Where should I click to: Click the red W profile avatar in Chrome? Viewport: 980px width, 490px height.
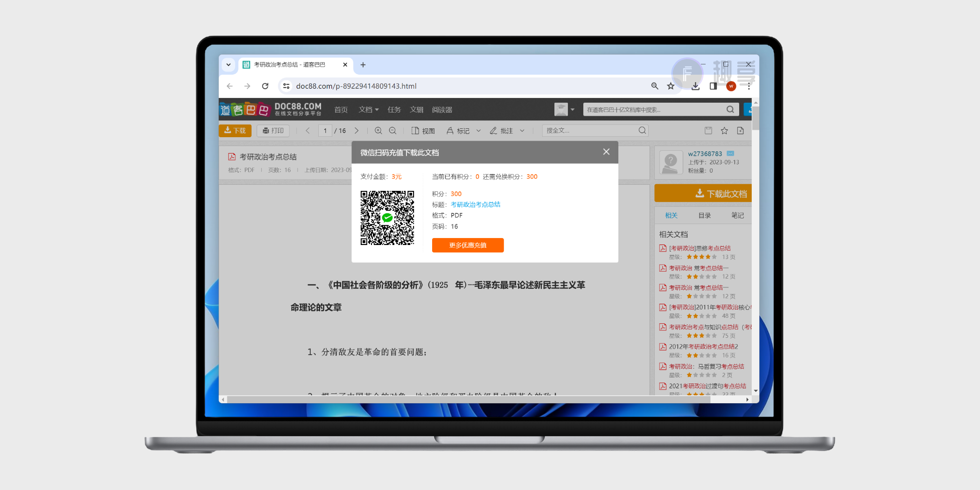[731, 86]
